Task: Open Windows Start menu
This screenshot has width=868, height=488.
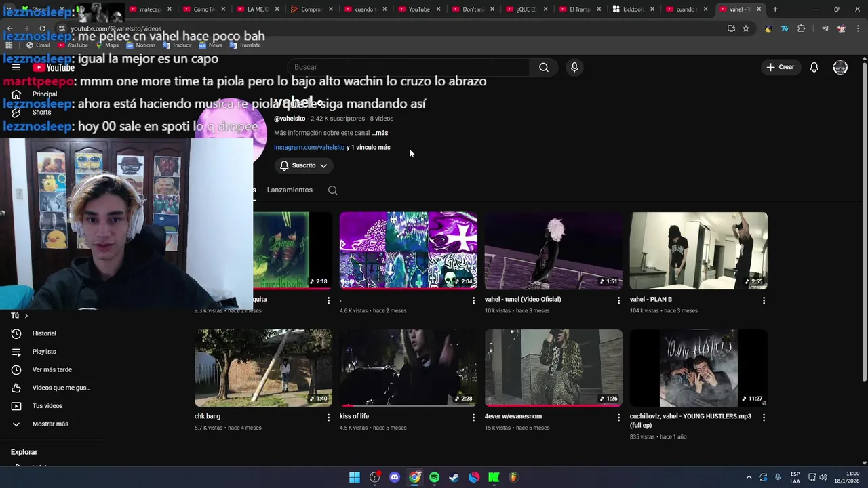Action: [355, 477]
